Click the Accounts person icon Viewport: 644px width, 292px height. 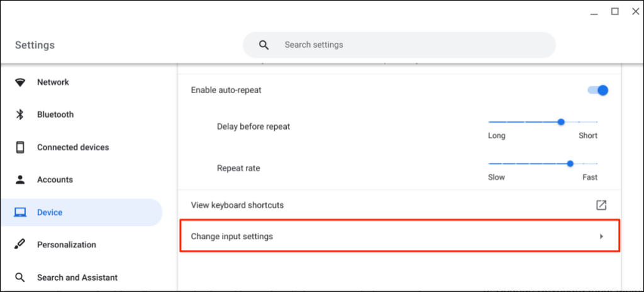pos(20,180)
